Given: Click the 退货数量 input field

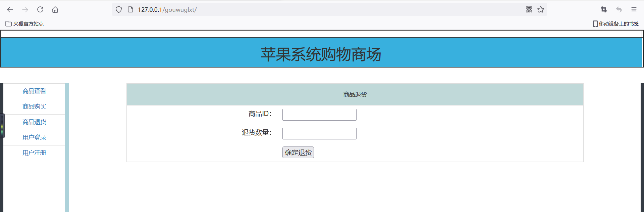Looking at the screenshot, I should coord(319,133).
